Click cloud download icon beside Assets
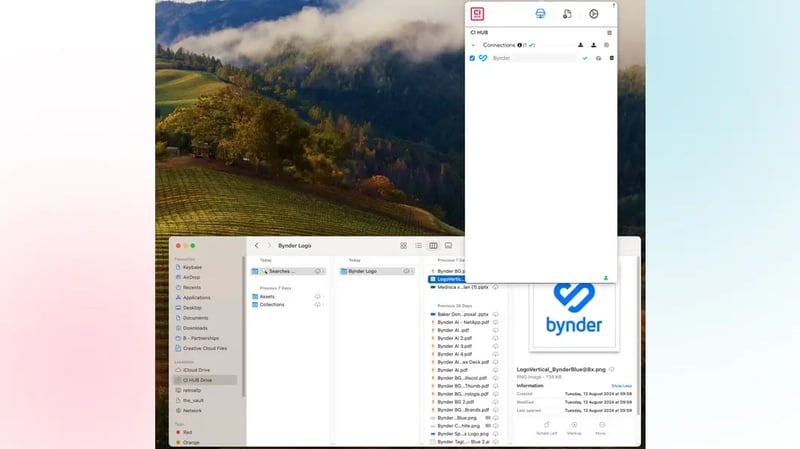The height and width of the screenshot is (449, 800). 317,296
